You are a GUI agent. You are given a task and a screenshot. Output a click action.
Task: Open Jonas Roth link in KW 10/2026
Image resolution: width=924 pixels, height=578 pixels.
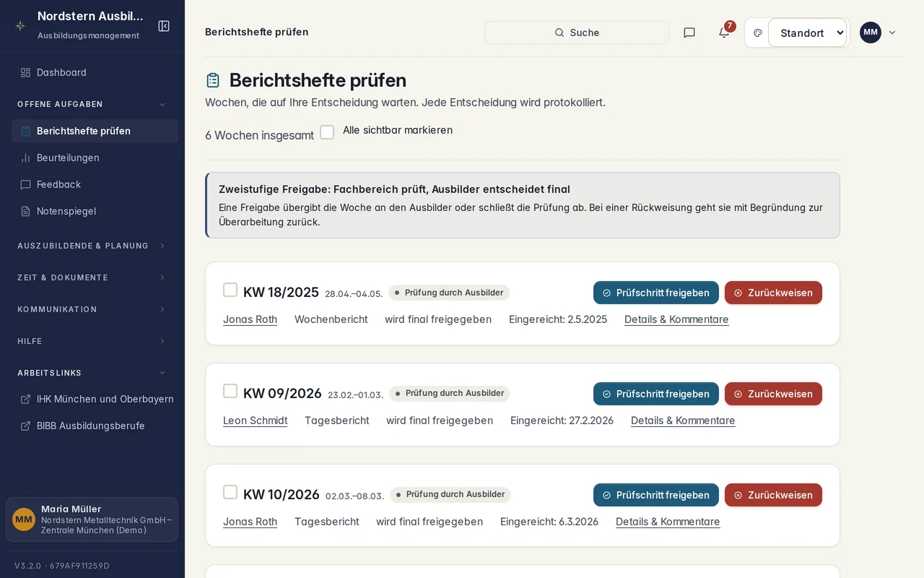click(250, 522)
